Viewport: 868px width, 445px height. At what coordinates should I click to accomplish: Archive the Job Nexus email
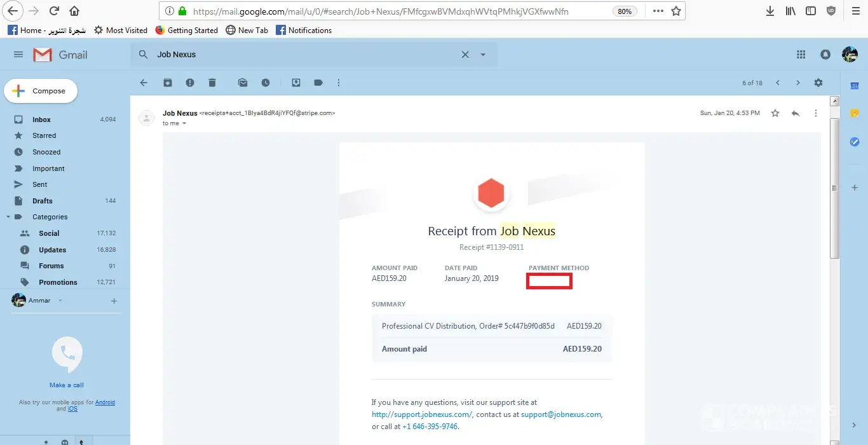(x=168, y=83)
